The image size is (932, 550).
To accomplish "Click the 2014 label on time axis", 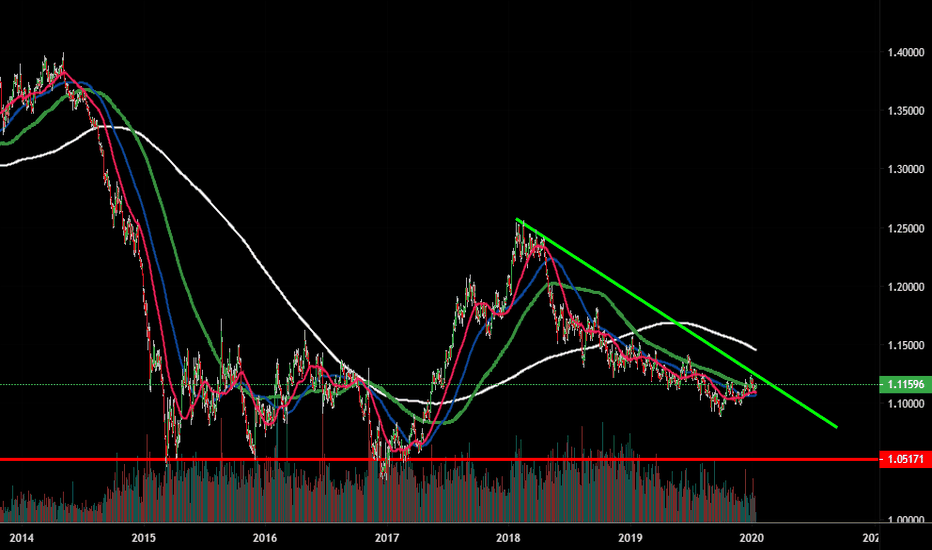I will pyautogui.click(x=22, y=538).
